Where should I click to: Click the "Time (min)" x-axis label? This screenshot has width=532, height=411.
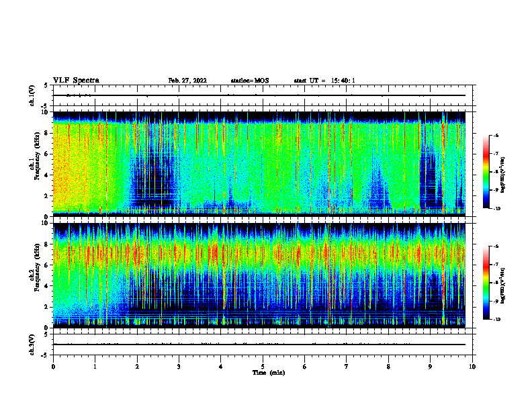click(x=269, y=373)
